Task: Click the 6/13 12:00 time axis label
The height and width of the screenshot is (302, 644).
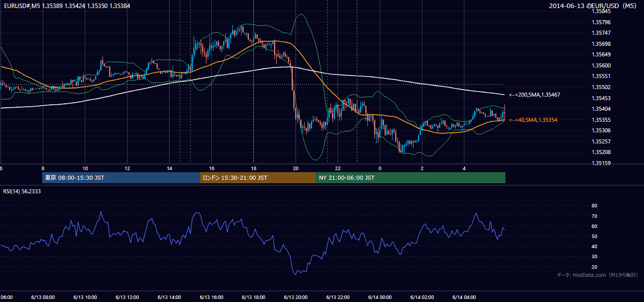Action: [127, 297]
